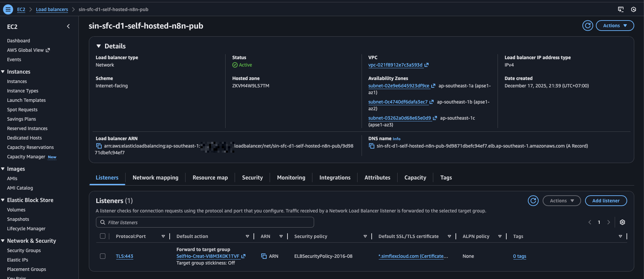Image resolution: width=644 pixels, height=279 pixels.
Task: Click the 0 tags link
Action: click(519, 256)
